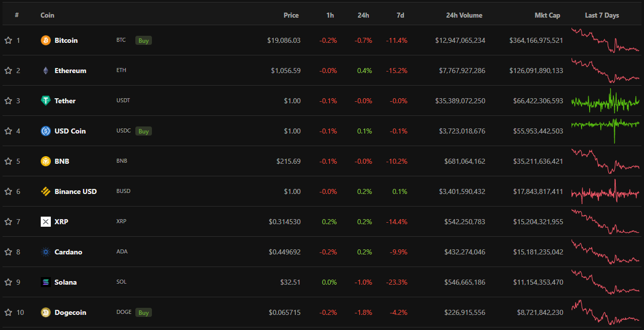Toggle the favorite star for Binance USD
The width and height of the screenshot is (644, 330).
click(x=8, y=191)
